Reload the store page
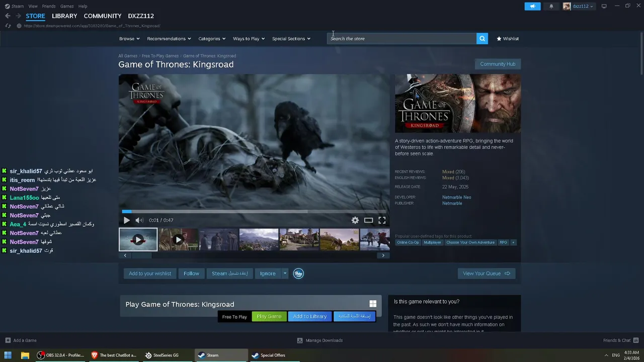Screen dimensions: 644x362 pyautogui.click(x=8, y=26)
